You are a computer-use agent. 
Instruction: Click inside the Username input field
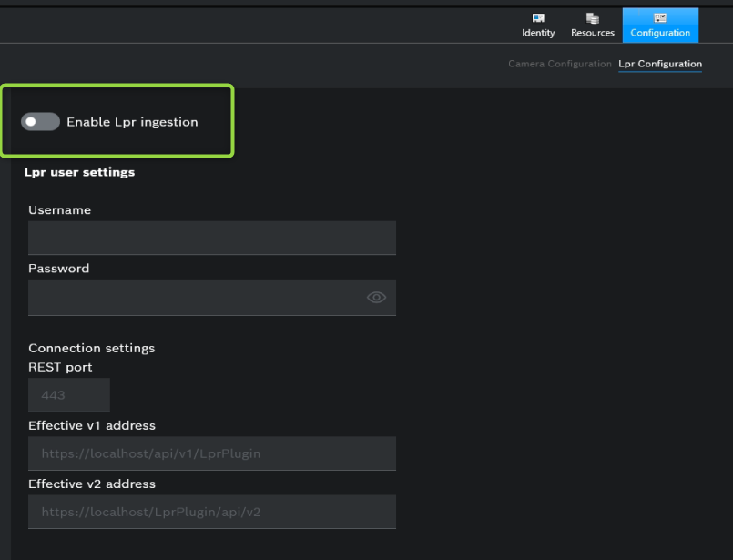click(x=211, y=238)
